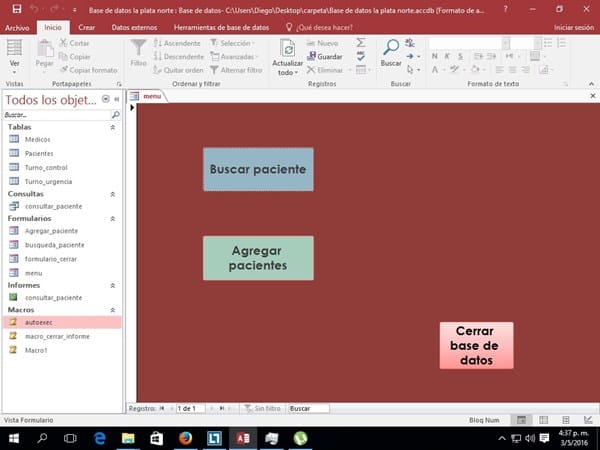This screenshot has height=450, width=600.
Task: Go to the first record button
Action: [x=162, y=409]
